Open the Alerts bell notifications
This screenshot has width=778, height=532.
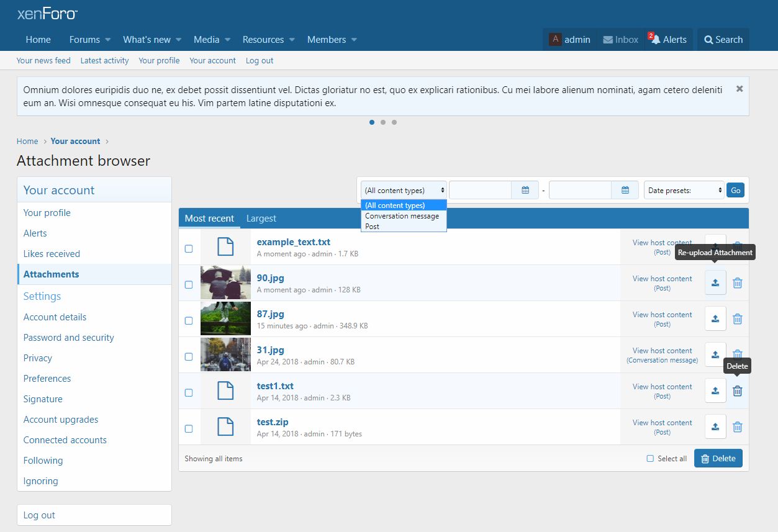pyautogui.click(x=668, y=40)
